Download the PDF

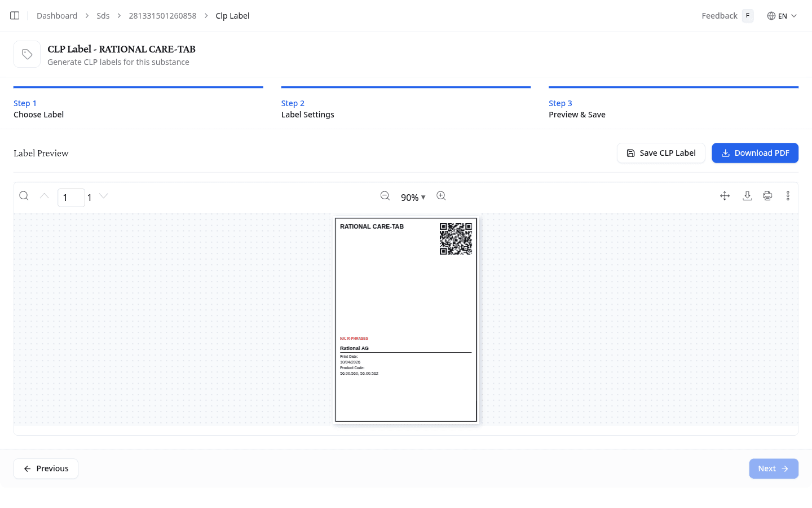point(755,152)
